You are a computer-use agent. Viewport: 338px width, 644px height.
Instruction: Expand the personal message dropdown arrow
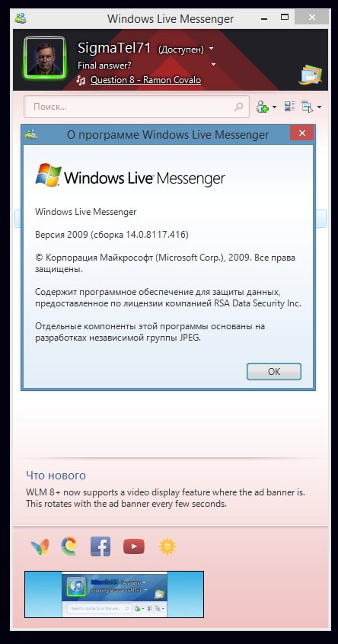(213, 65)
